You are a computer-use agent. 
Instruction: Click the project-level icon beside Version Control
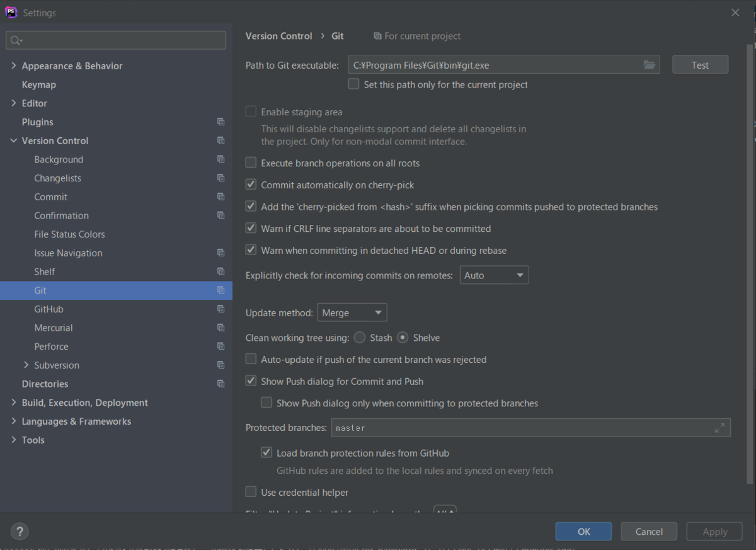tap(220, 140)
